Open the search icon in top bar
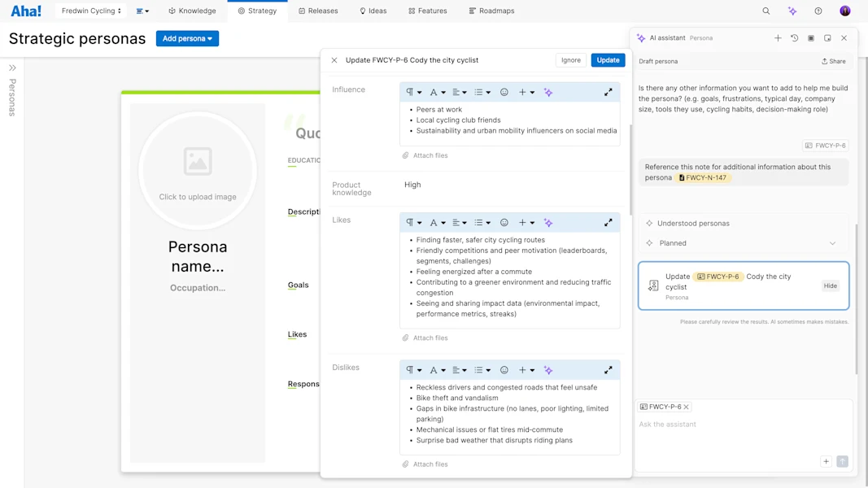Image resolution: width=868 pixels, height=488 pixels. [x=766, y=11]
